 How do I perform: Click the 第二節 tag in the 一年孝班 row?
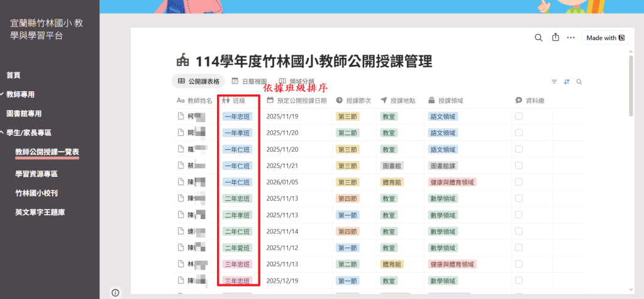point(347,133)
